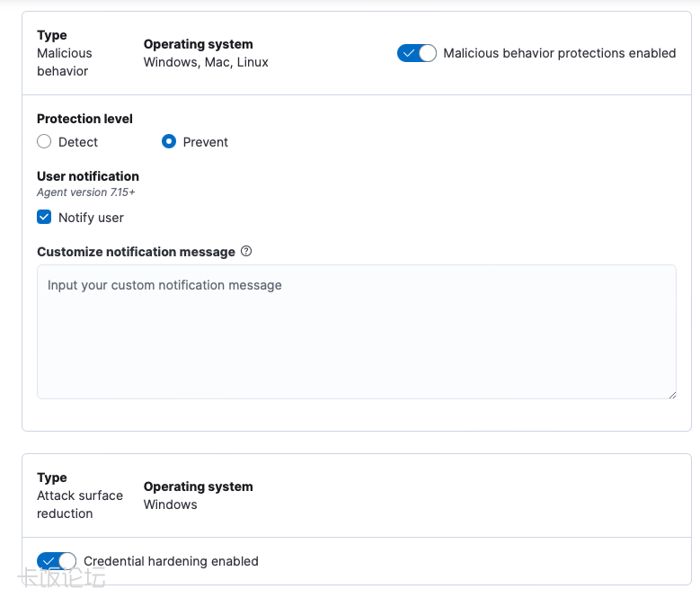Select the Detect protection level radio button
Viewport: 700px width, 598px height.
pyautogui.click(x=44, y=142)
